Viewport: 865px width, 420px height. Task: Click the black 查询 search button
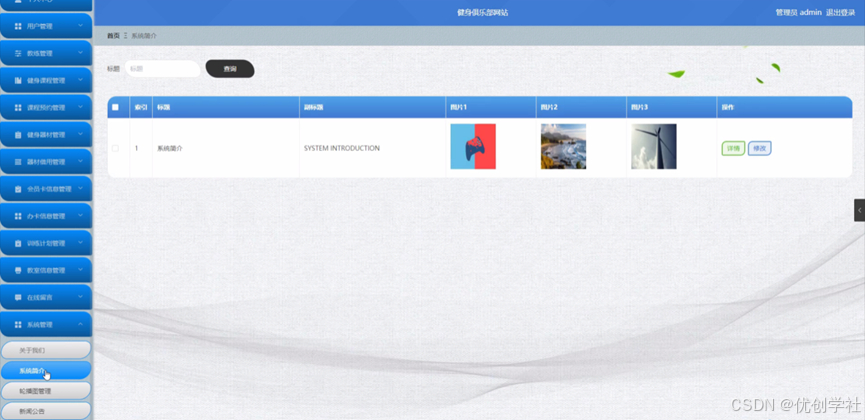coord(230,69)
